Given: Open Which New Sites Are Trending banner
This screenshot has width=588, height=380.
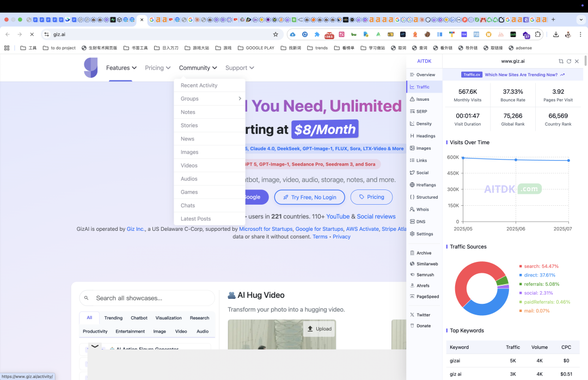Looking at the screenshot, I should pos(513,75).
